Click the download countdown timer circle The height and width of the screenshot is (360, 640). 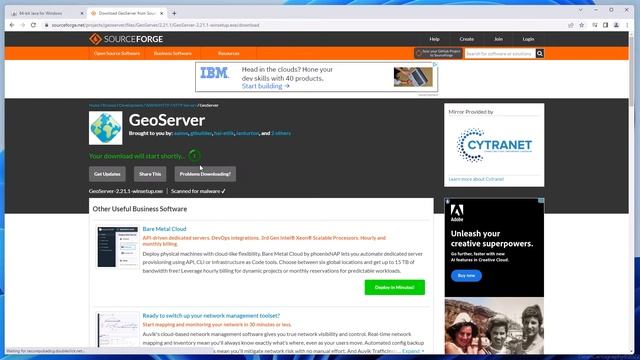coord(195,156)
